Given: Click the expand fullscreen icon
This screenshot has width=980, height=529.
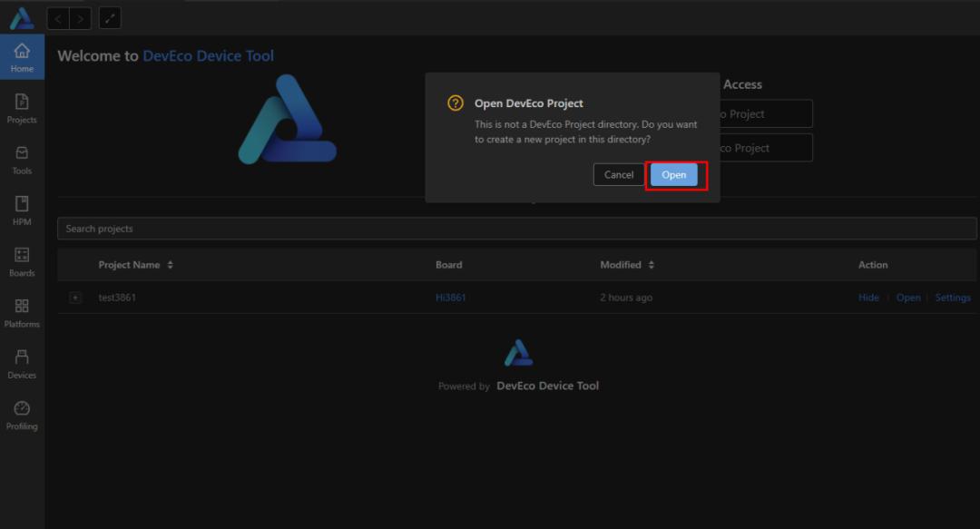Looking at the screenshot, I should pos(110,18).
